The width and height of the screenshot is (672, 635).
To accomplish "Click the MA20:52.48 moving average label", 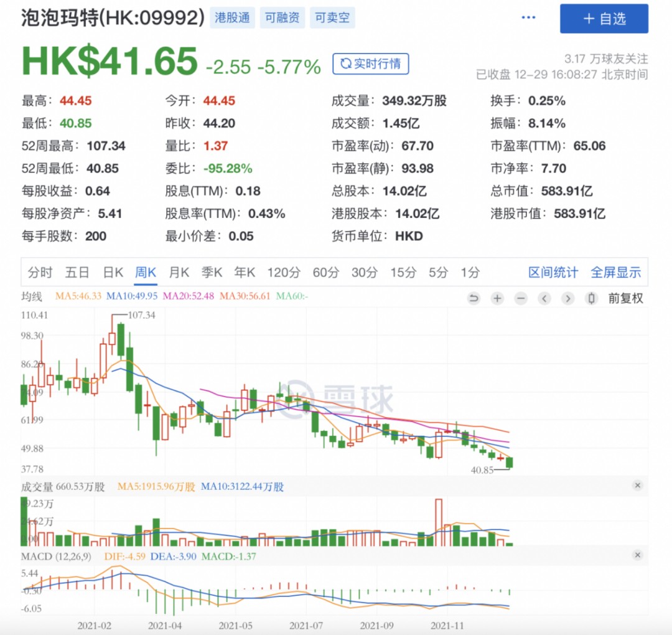I will click(188, 296).
